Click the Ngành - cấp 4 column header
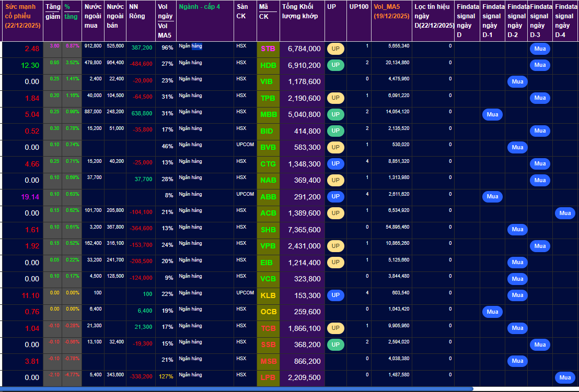The width and height of the screenshot is (579, 392). (x=205, y=21)
